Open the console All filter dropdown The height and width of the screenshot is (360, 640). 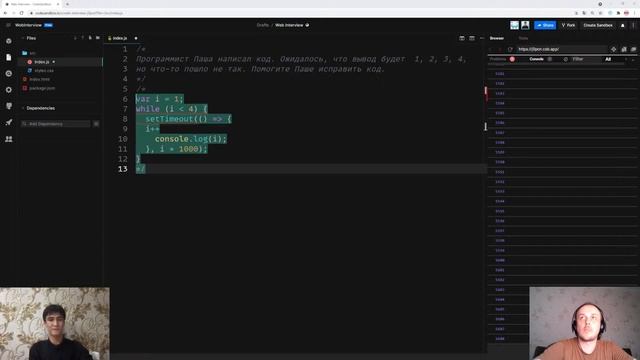click(x=616, y=59)
